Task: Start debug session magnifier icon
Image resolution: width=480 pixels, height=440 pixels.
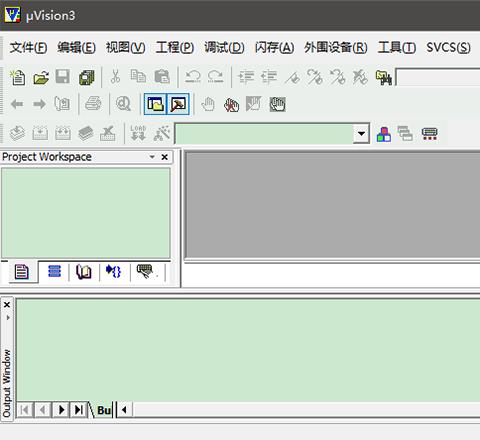Action: (x=123, y=104)
